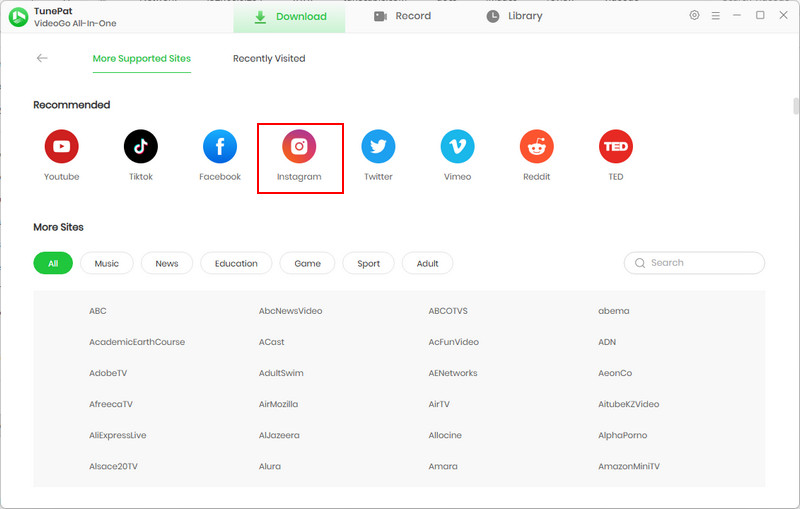Show the Recently Visited tab

click(x=269, y=59)
